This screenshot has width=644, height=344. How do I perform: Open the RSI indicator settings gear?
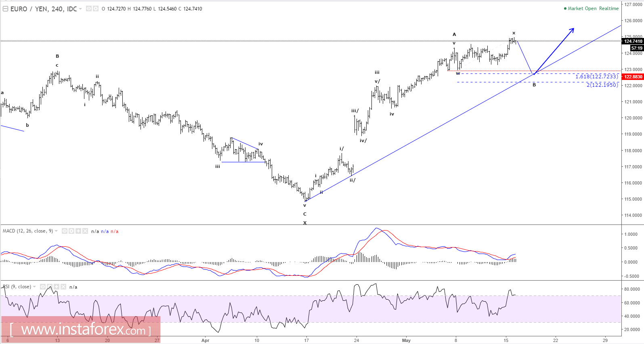point(50,287)
